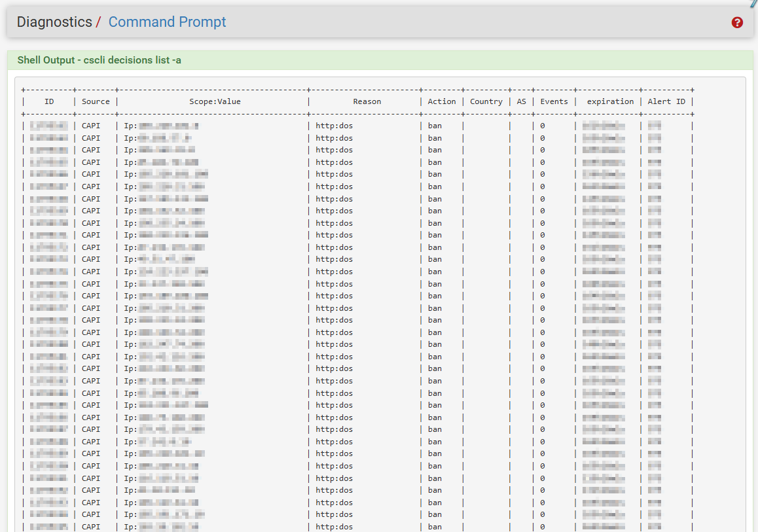Image resolution: width=758 pixels, height=532 pixels.
Task: Select the Scope:Value column header
Action: [212, 101]
